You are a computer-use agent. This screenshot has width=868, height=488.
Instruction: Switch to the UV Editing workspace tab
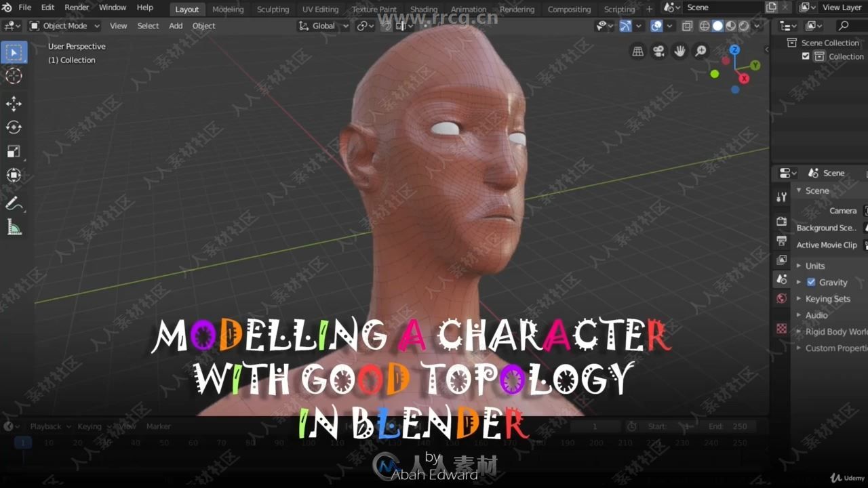(320, 9)
